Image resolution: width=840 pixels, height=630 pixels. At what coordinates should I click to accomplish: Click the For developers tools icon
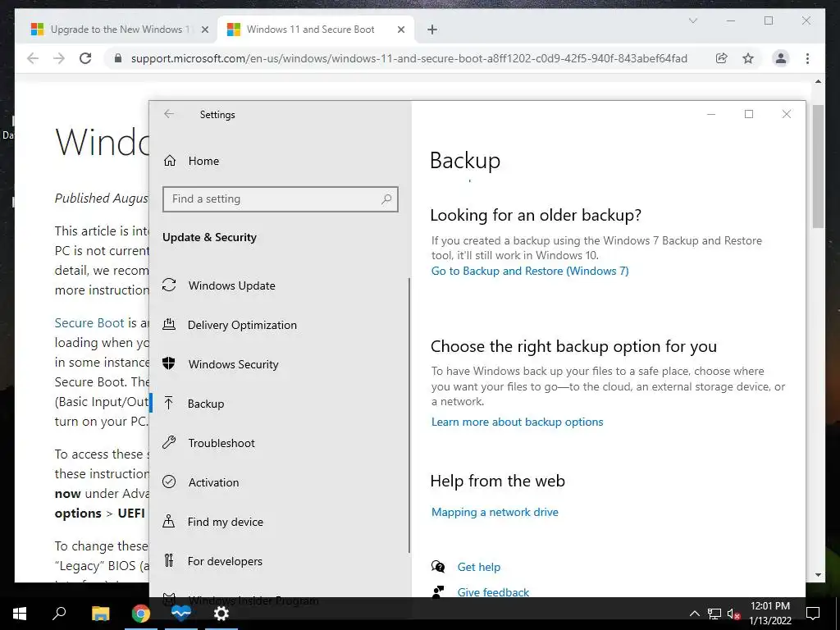tap(169, 560)
